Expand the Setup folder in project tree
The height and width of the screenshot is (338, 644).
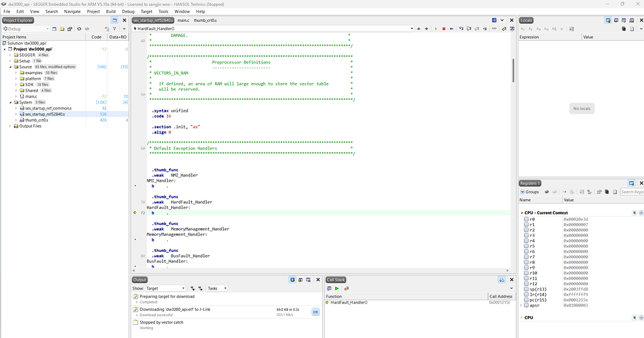[x=10, y=61]
